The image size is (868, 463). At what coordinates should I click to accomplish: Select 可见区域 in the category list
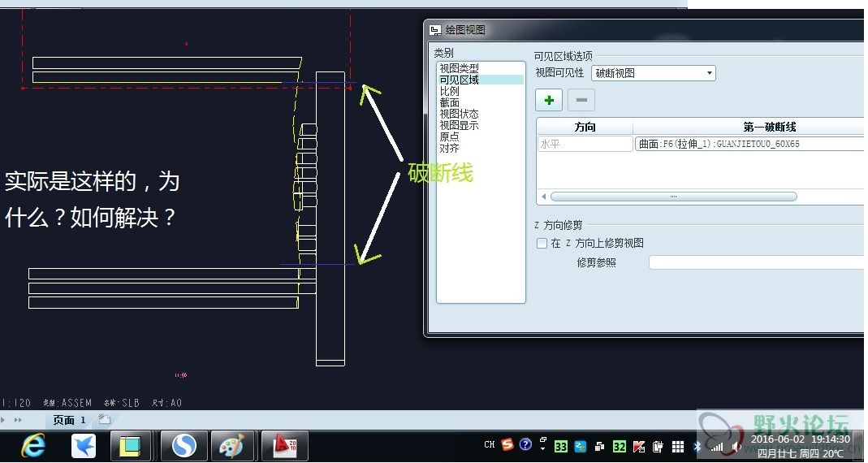point(459,80)
